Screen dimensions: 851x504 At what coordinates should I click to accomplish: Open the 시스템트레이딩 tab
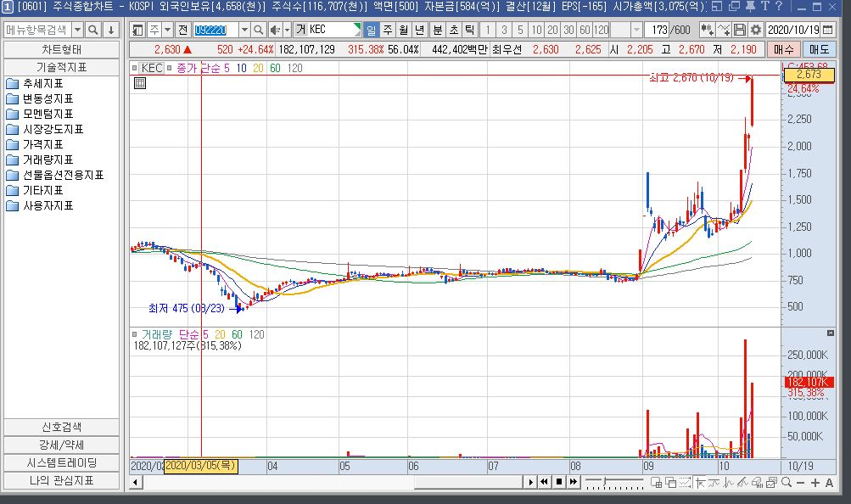[61, 462]
